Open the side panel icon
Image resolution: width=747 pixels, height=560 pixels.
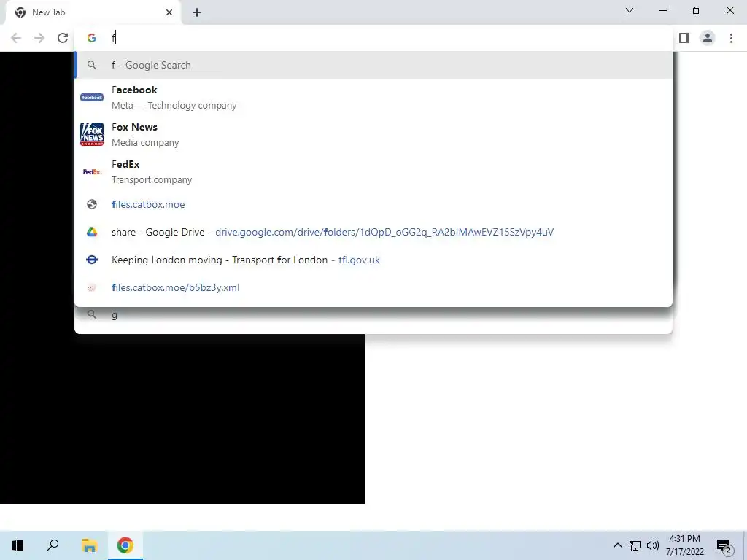[684, 38]
